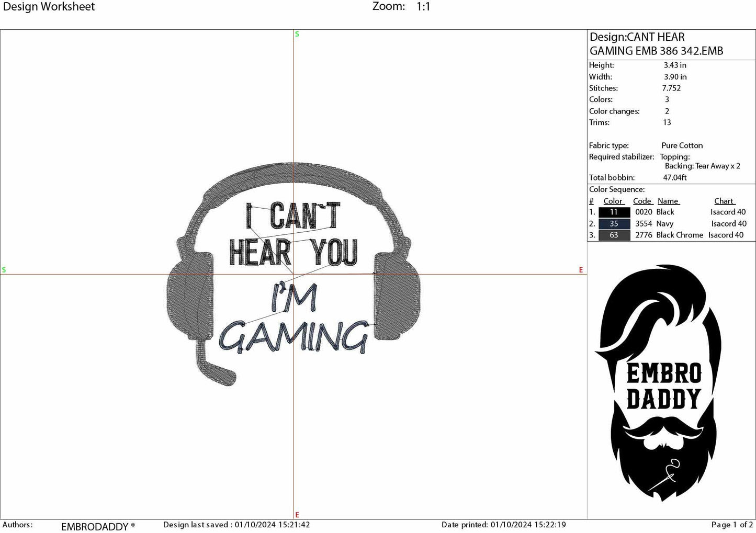Click the Chart column header
The height and width of the screenshot is (533, 756).
click(x=724, y=201)
